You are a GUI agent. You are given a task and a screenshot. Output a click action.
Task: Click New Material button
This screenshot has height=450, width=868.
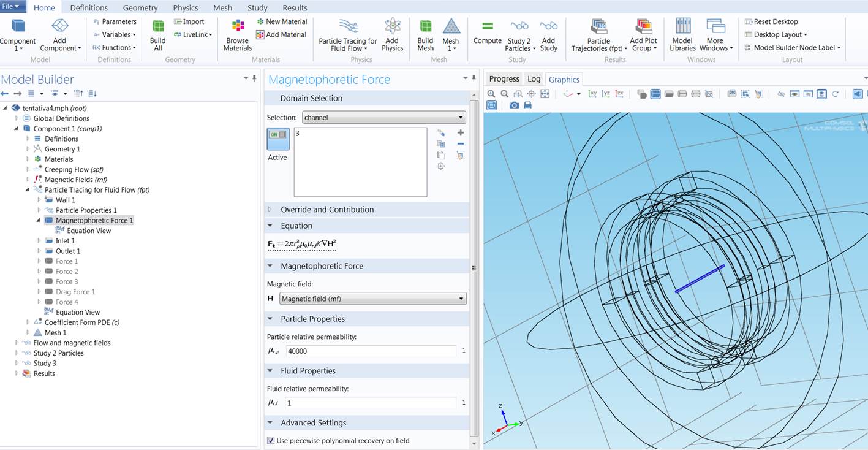click(x=281, y=21)
